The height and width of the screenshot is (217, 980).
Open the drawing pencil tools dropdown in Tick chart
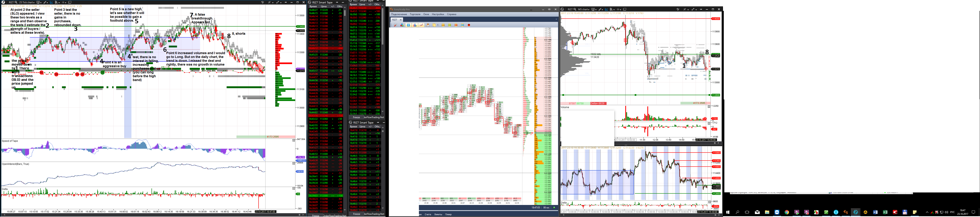[x=46, y=2]
